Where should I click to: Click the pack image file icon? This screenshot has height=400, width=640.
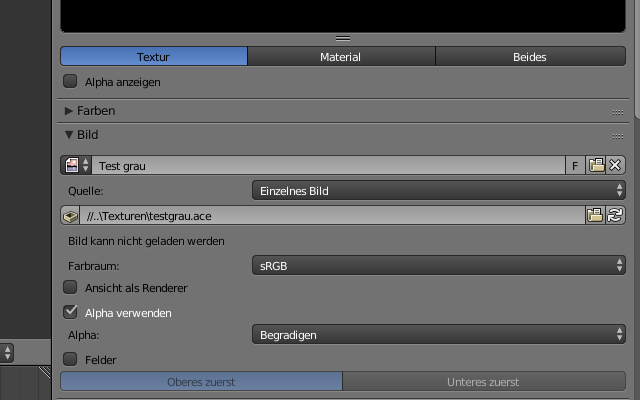[70, 215]
